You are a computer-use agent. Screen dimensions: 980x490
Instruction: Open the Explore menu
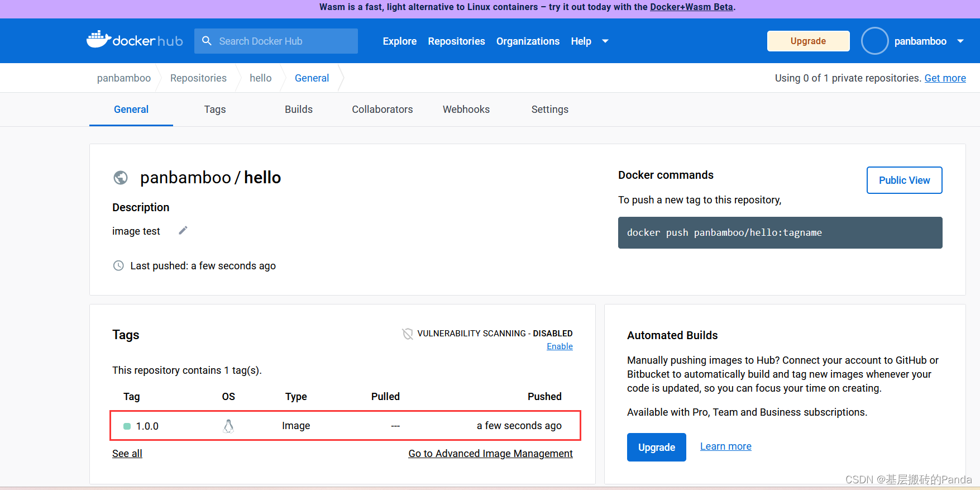(x=400, y=41)
